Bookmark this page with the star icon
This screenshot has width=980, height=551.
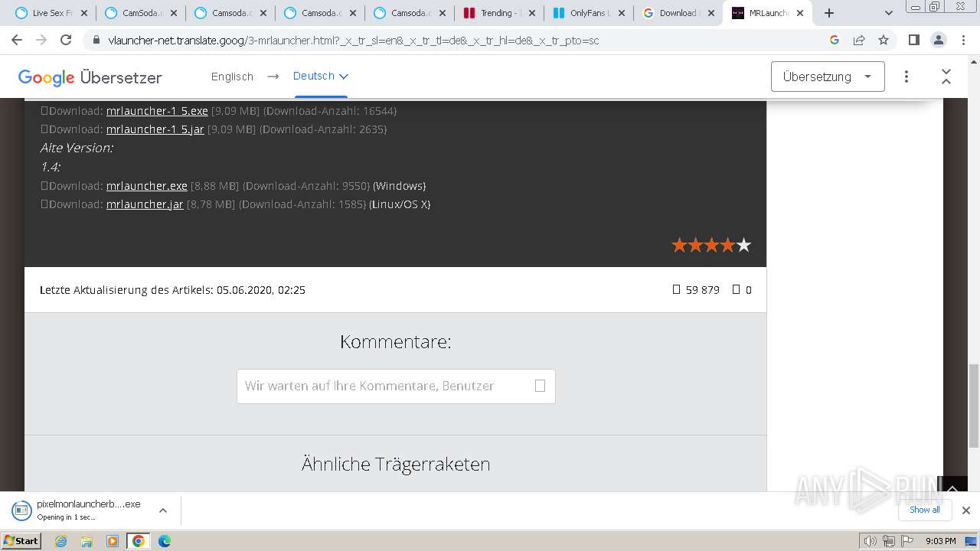(884, 41)
